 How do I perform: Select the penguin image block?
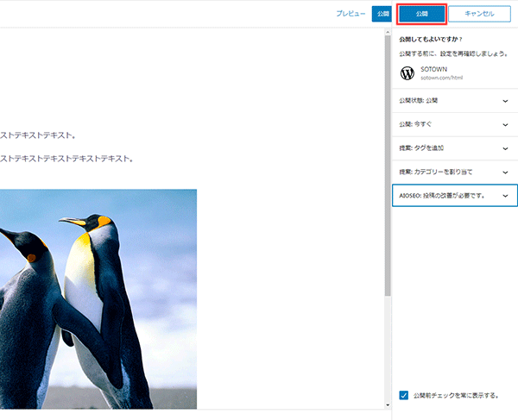click(98, 299)
